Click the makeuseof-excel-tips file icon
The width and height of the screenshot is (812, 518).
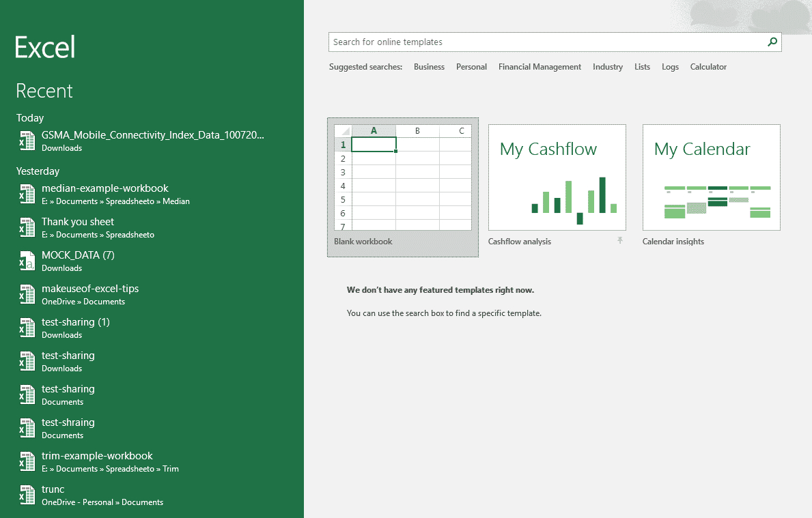tap(27, 294)
